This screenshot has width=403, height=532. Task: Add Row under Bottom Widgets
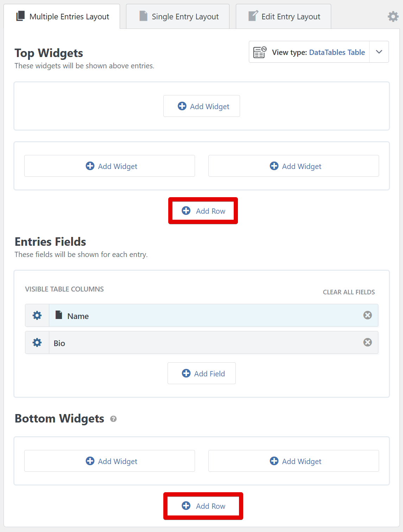[x=203, y=506]
